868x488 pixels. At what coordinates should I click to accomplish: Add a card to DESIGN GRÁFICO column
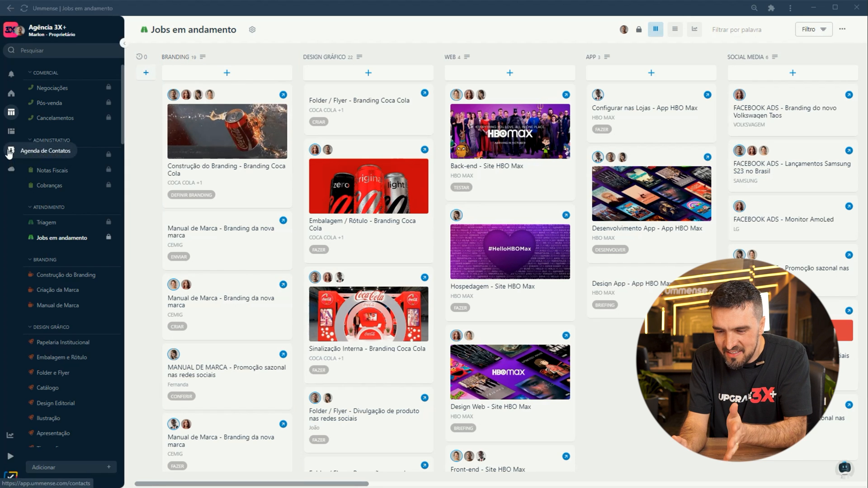click(x=368, y=73)
